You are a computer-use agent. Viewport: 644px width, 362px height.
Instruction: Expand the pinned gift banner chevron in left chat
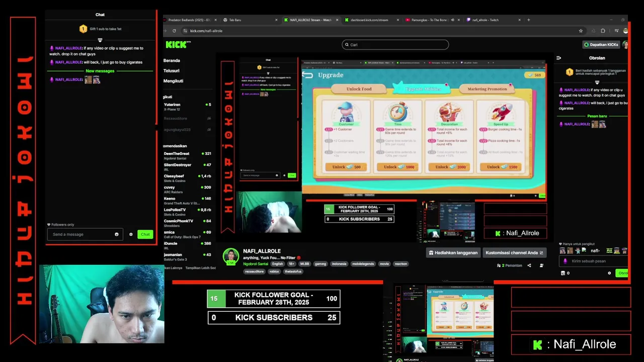pos(100,40)
